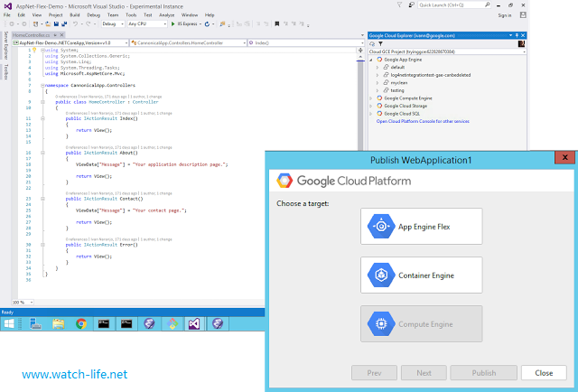
Task: Expand the log4netintegrationtest-gae-canbedeleted node
Action: point(378,75)
